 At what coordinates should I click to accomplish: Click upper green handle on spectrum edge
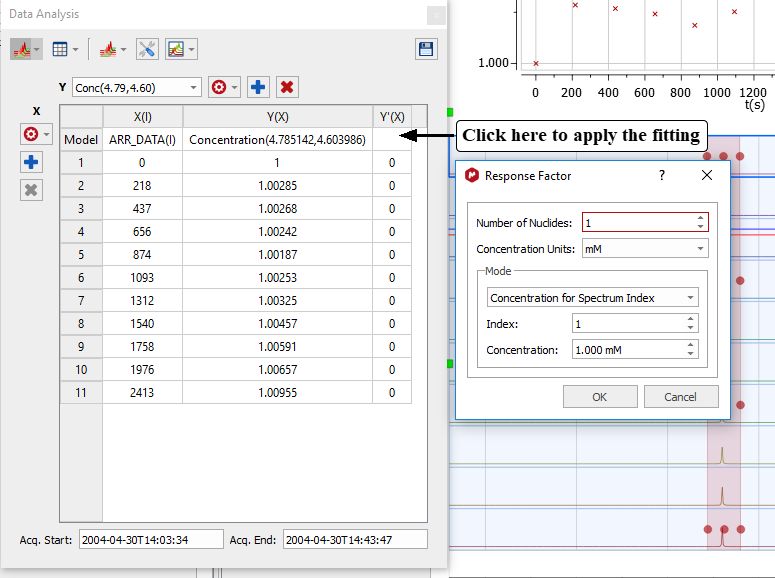tap(450, 113)
